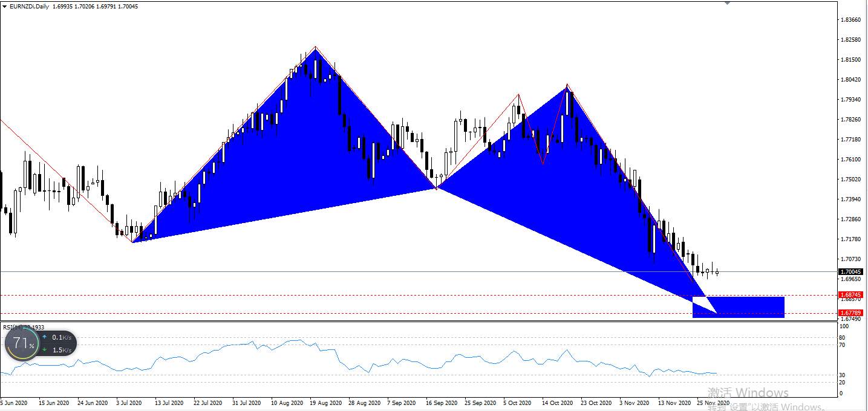Click the 1.81500 price scale label
The width and height of the screenshot is (868, 411).
(x=851, y=60)
